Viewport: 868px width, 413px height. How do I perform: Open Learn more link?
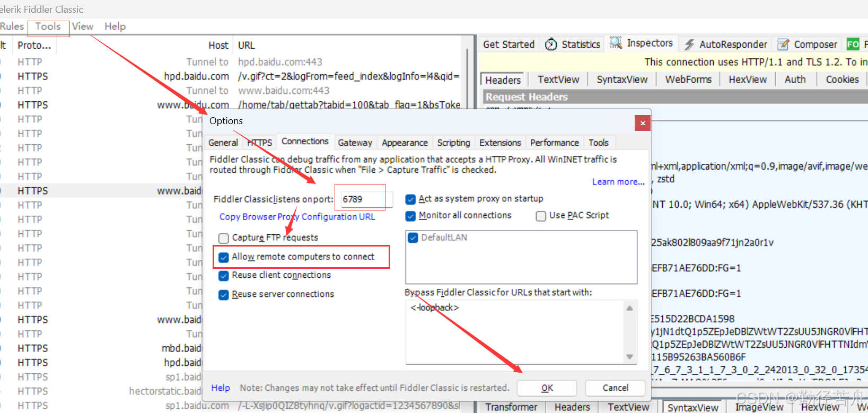pos(618,182)
